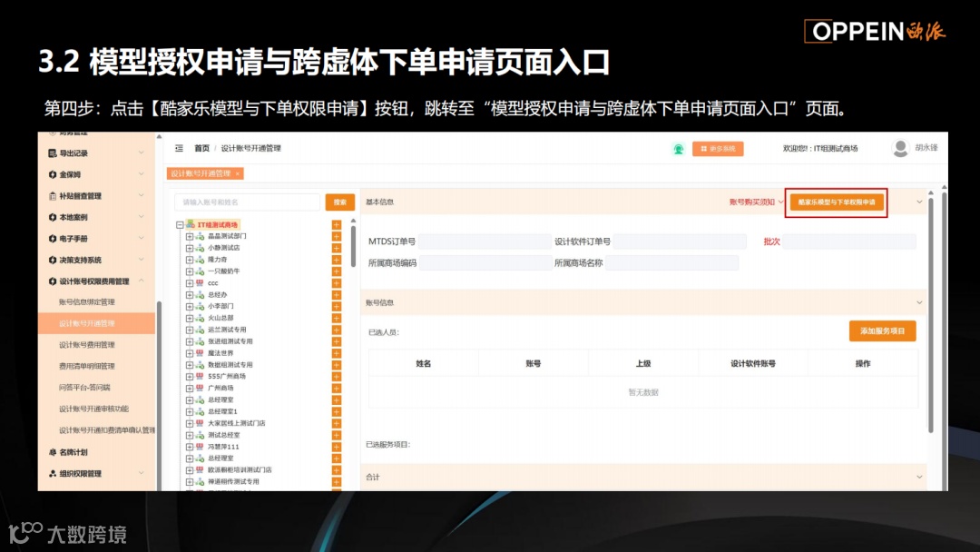Click the 导出记录 sidebar icon
980x552 pixels.
pyautogui.click(x=53, y=153)
